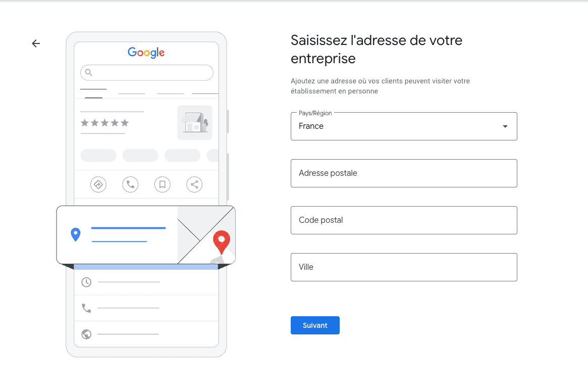Click the Google logo in the illustration
Viewport: 588px width, 391px height.
click(146, 53)
